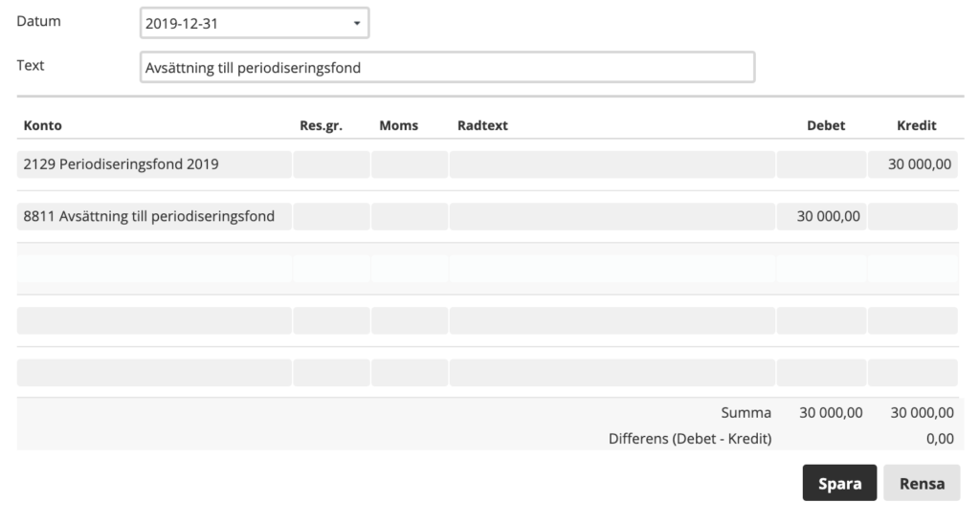Click the Text description input field
This screenshot has height=523, width=980.
pyautogui.click(x=447, y=68)
